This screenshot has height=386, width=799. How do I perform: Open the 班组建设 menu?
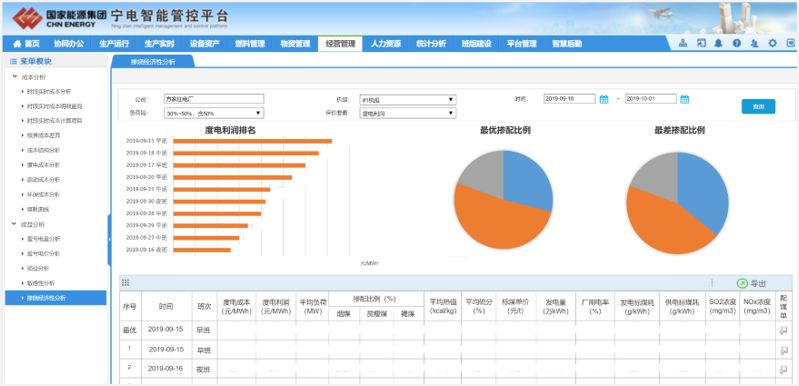pos(476,44)
